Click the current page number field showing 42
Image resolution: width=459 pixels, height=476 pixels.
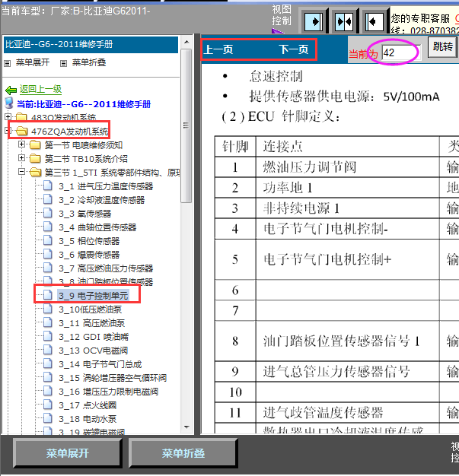pos(401,52)
